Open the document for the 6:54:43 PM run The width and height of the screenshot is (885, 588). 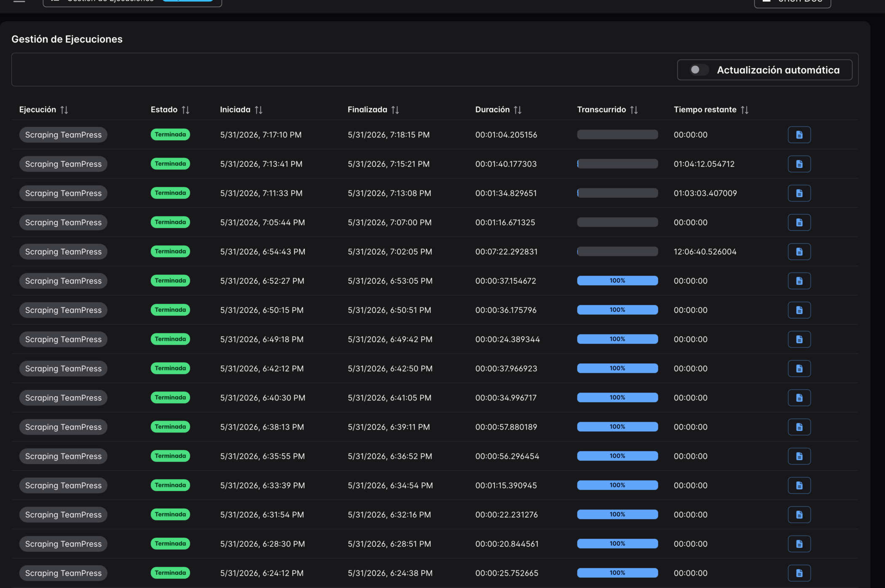pos(799,252)
